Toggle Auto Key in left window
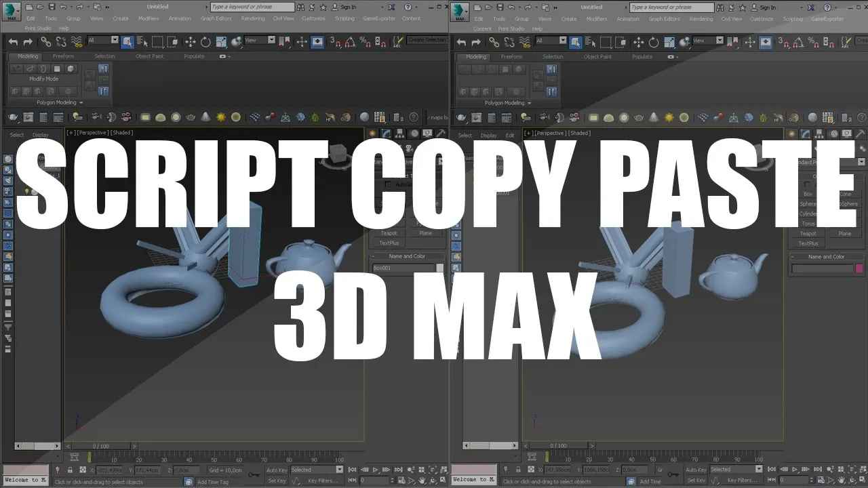Image resolution: width=868 pixels, height=488 pixels. click(x=277, y=470)
